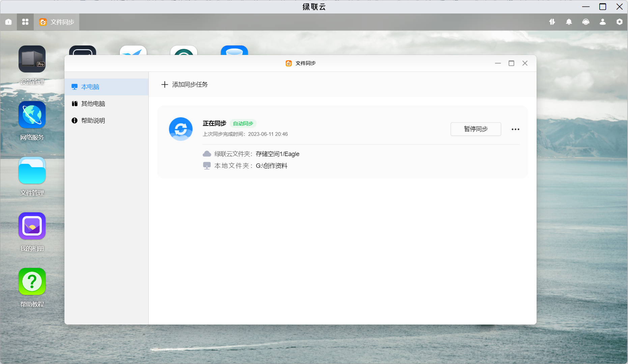The height and width of the screenshot is (364, 628).
Task: Click the home icon in the top bar
Action: coord(8,22)
